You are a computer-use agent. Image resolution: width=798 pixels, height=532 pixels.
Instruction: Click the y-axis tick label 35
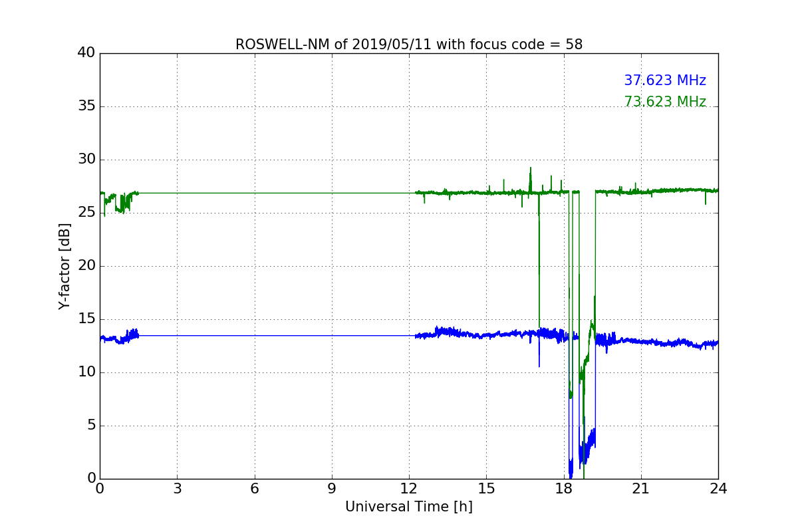[x=86, y=106]
